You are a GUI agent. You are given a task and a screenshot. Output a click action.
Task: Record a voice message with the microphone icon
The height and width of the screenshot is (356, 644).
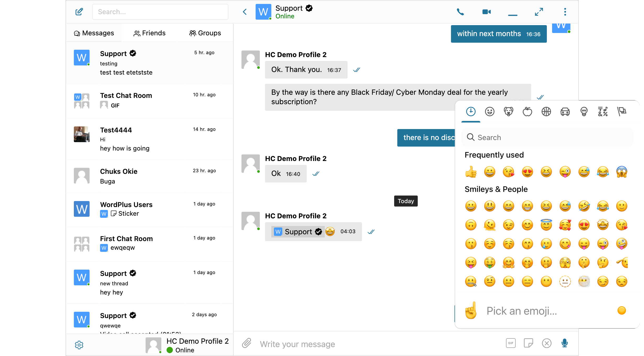[565, 343]
